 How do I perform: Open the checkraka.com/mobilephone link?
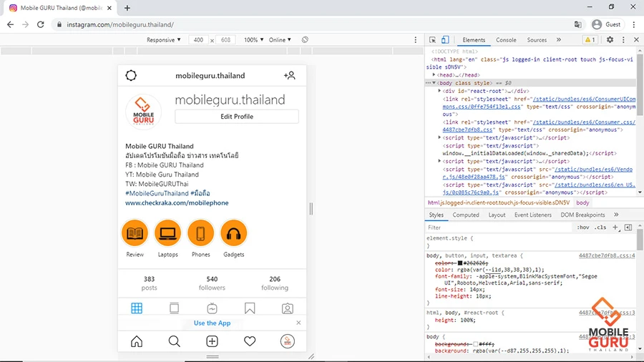177,202
